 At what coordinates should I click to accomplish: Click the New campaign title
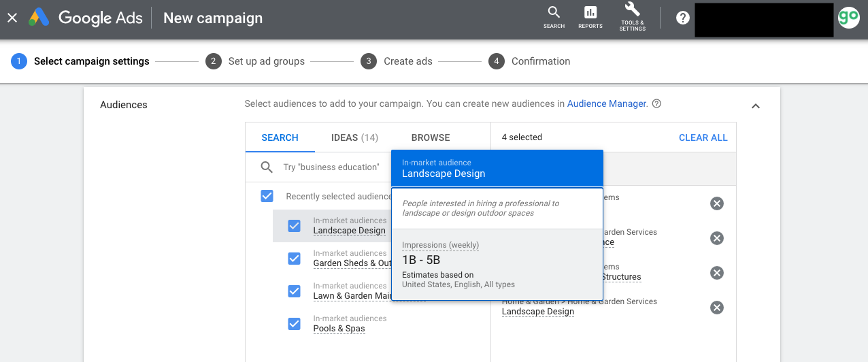click(x=213, y=18)
